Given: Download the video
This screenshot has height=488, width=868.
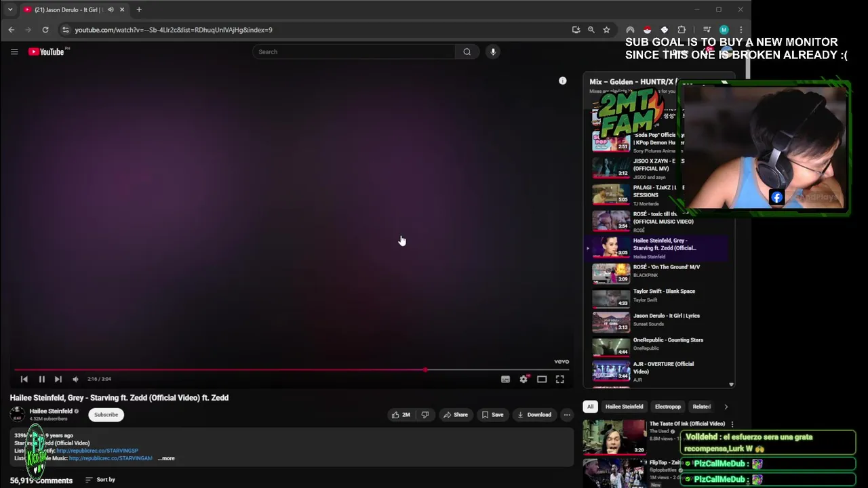Looking at the screenshot, I should 534,415.
